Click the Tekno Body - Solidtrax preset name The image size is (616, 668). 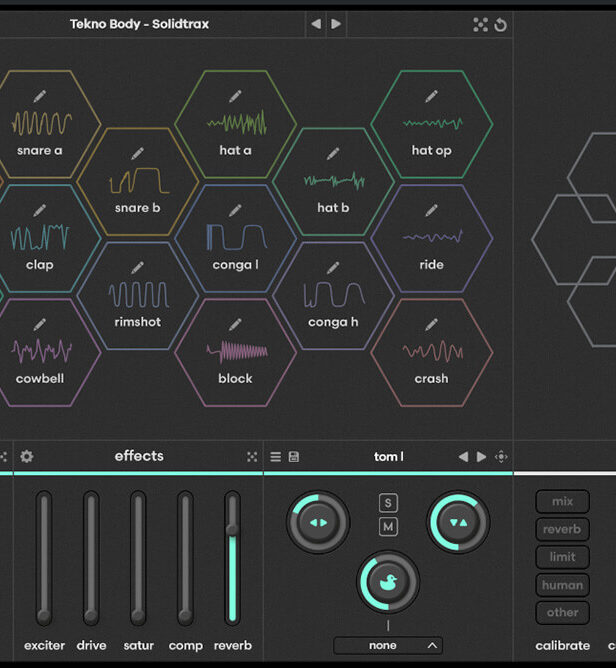pos(139,24)
